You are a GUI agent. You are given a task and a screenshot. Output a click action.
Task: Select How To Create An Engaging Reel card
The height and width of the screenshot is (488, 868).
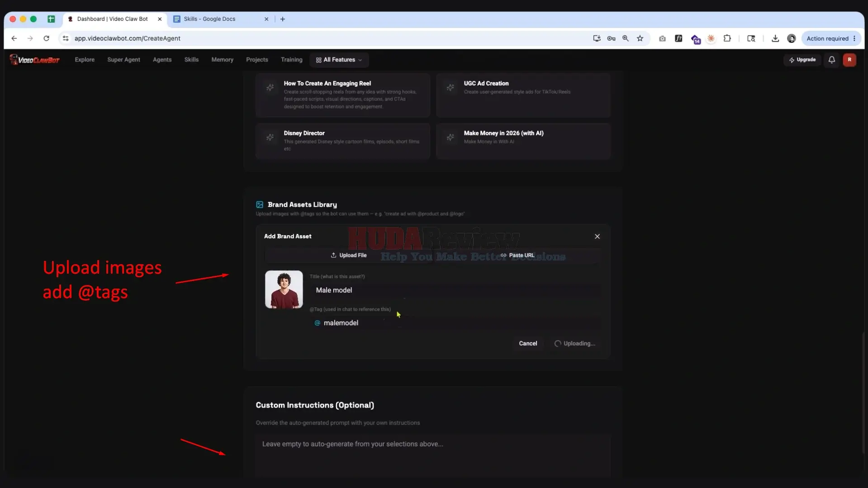tap(342, 95)
